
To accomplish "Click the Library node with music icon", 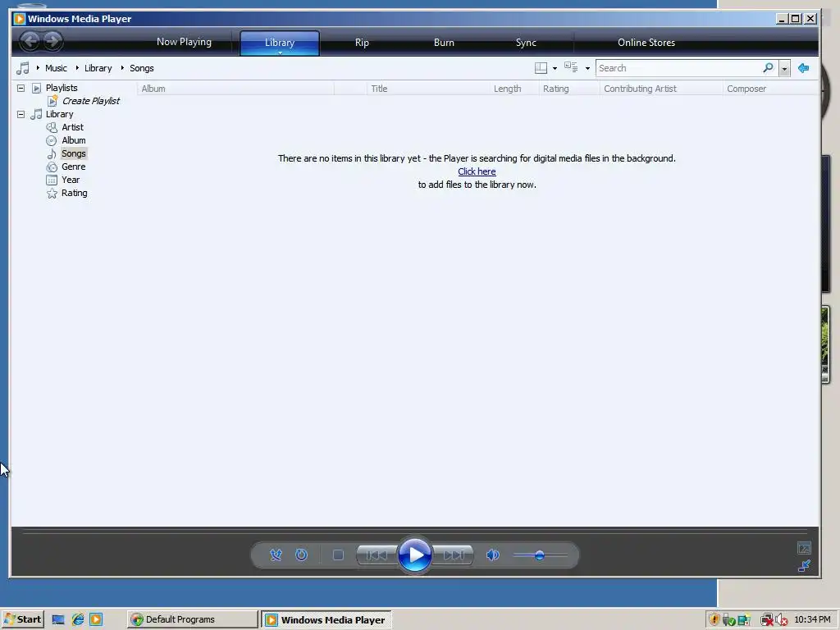I will pyautogui.click(x=59, y=114).
